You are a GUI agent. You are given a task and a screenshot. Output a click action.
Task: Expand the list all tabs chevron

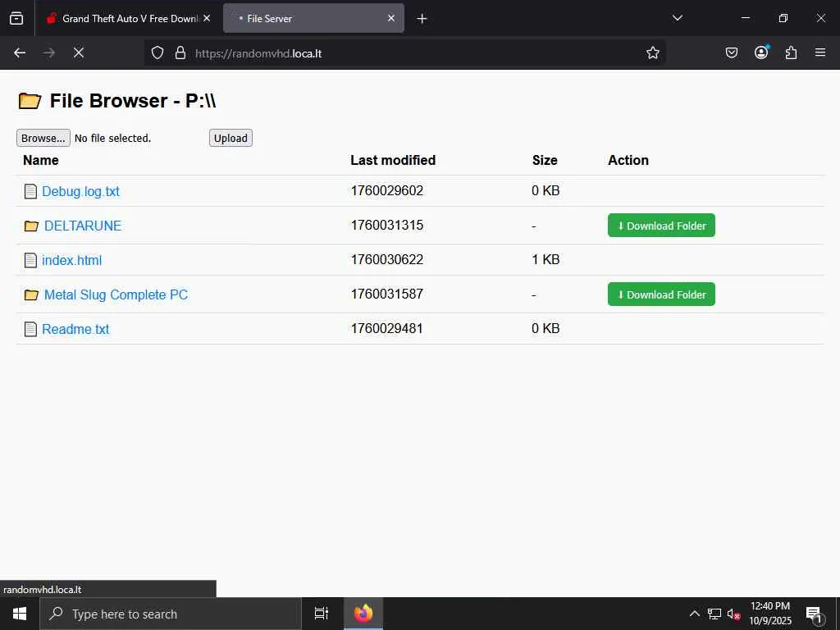point(677,18)
